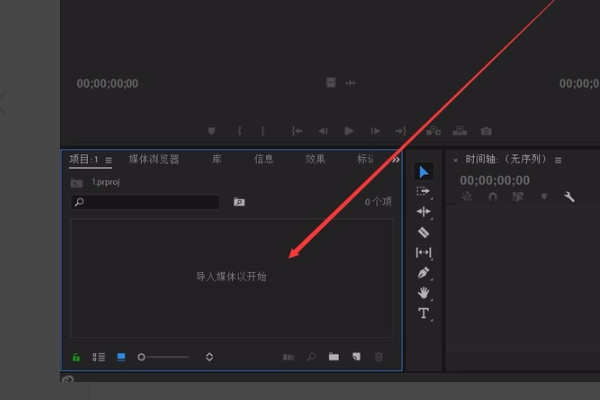
Task: Switch to the 媒体浏览器 tab
Action: (154, 159)
